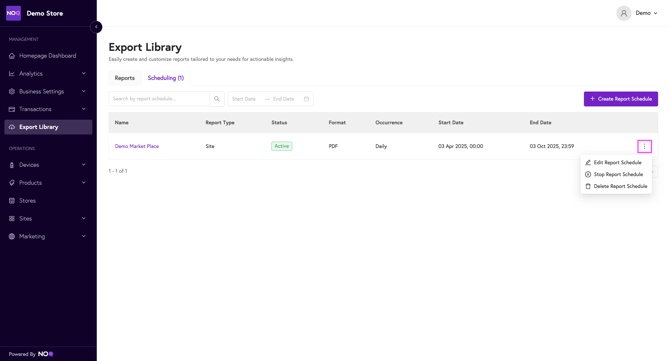Image resolution: width=670 pixels, height=361 pixels.
Task: Click the Daily occurrence cell
Action: tap(381, 146)
